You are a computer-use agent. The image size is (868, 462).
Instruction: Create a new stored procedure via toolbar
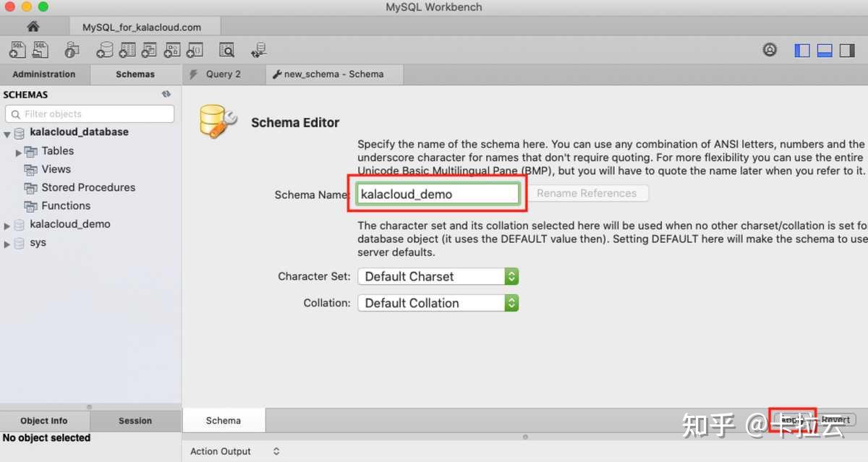[171, 49]
